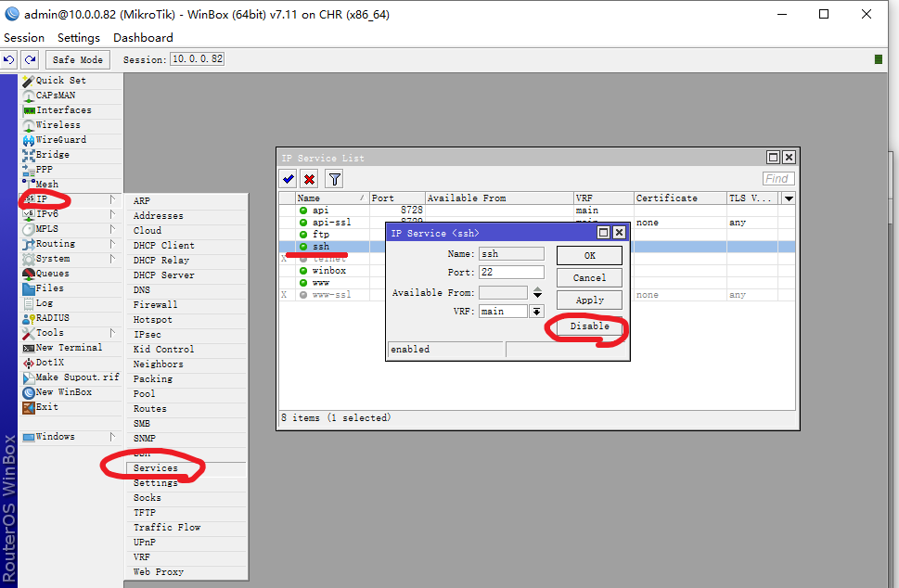Click the Find search field

(x=778, y=179)
